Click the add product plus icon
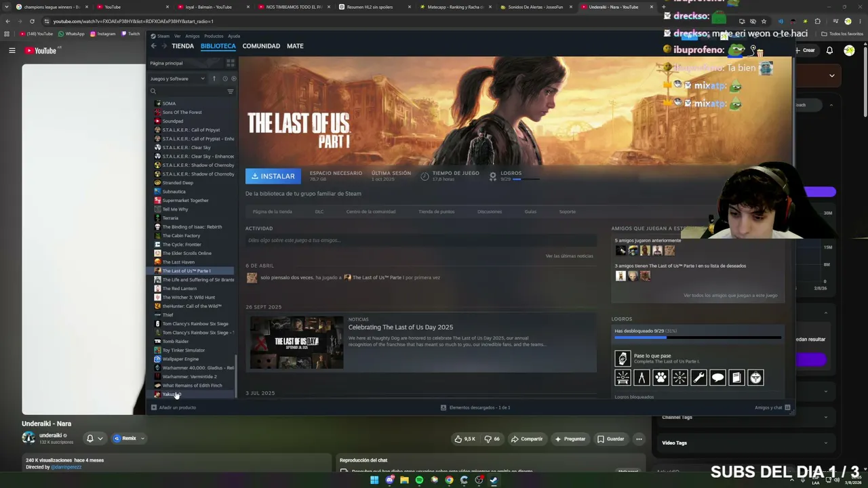This screenshot has height=488, width=868. click(154, 407)
